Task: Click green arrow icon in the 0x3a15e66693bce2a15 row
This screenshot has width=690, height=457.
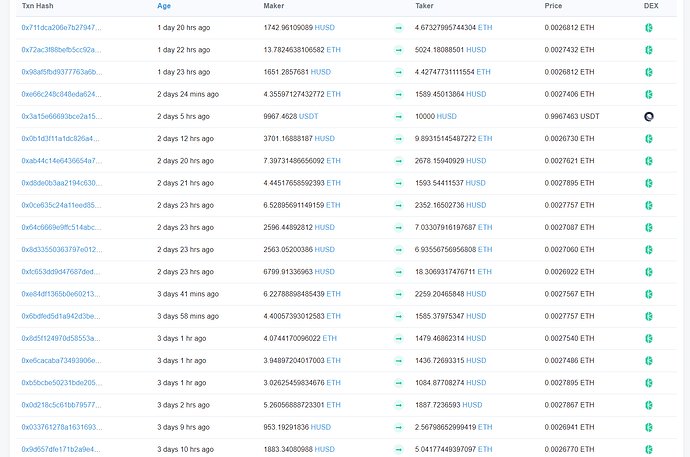Action: pos(398,116)
